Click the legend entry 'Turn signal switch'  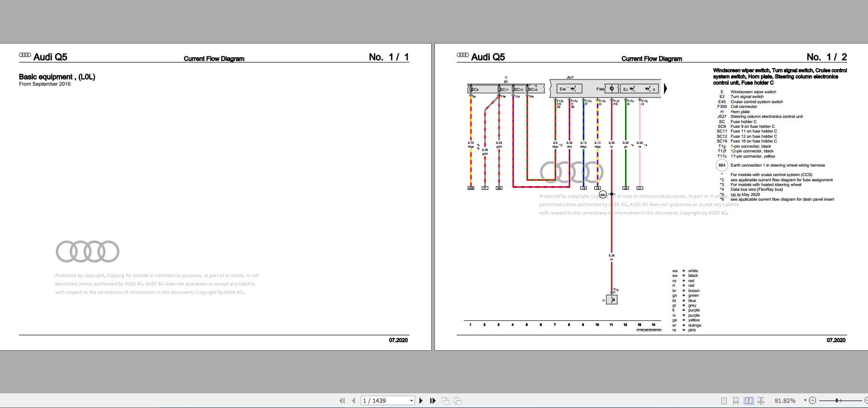(747, 97)
